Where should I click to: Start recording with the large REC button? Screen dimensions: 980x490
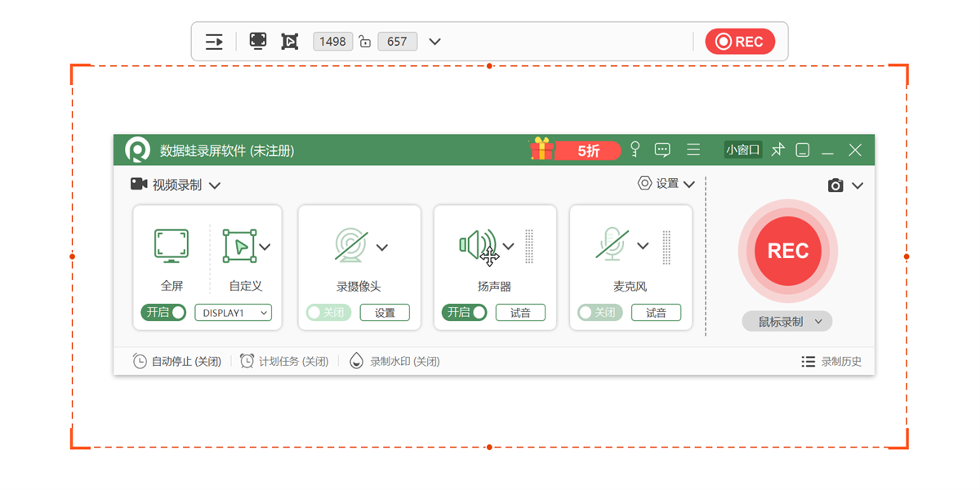[x=787, y=251]
